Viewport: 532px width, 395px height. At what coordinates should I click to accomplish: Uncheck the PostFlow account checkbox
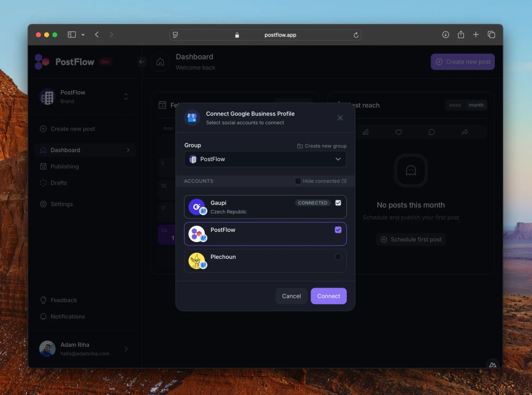tap(339, 230)
